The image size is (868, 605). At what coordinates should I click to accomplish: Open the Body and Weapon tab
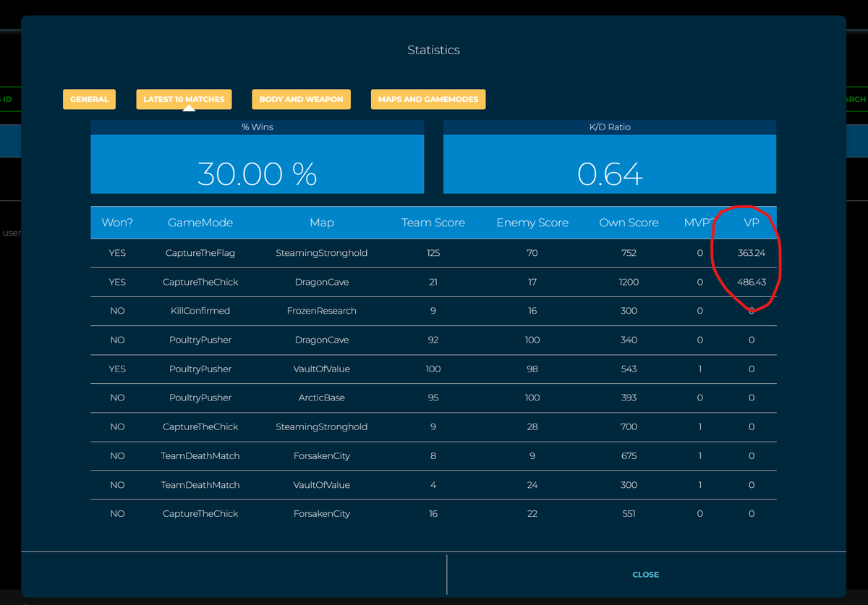301,99
